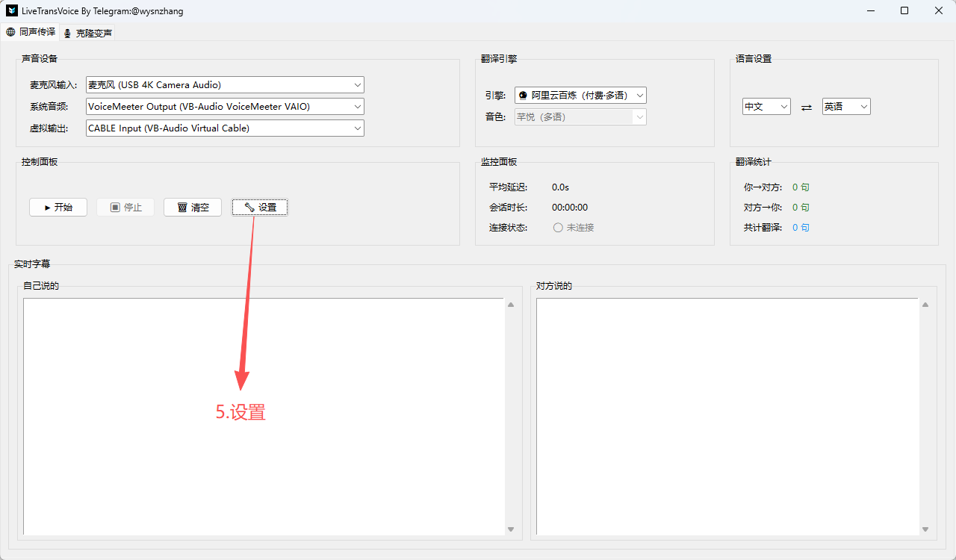Click the 会话时长 value 00:00:00
This screenshot has width=956, height=560.
pyautogui.click(x=570, y=208)
